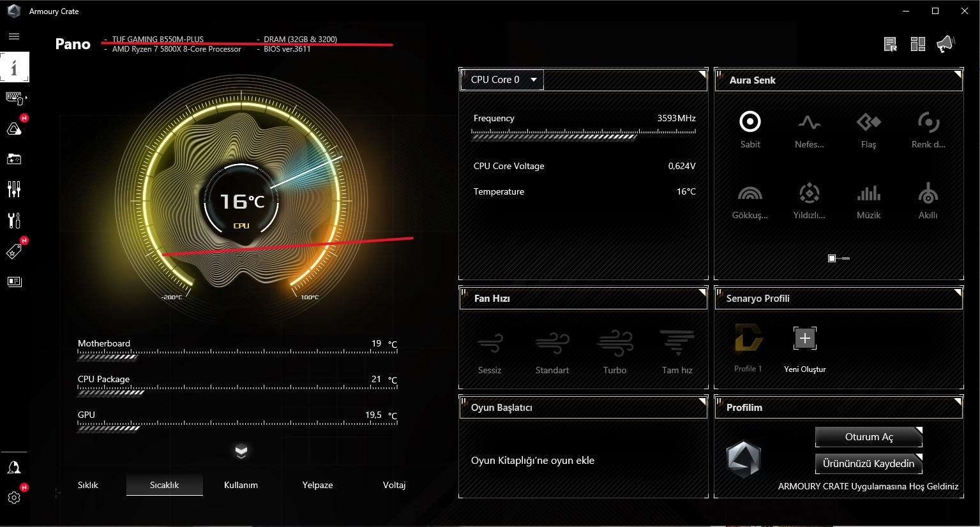The height and width of the screenshot is (527, 980).
Task: Click Oyun Kitaplığı'ne oyun ekle text
Action: click(532, 461)
